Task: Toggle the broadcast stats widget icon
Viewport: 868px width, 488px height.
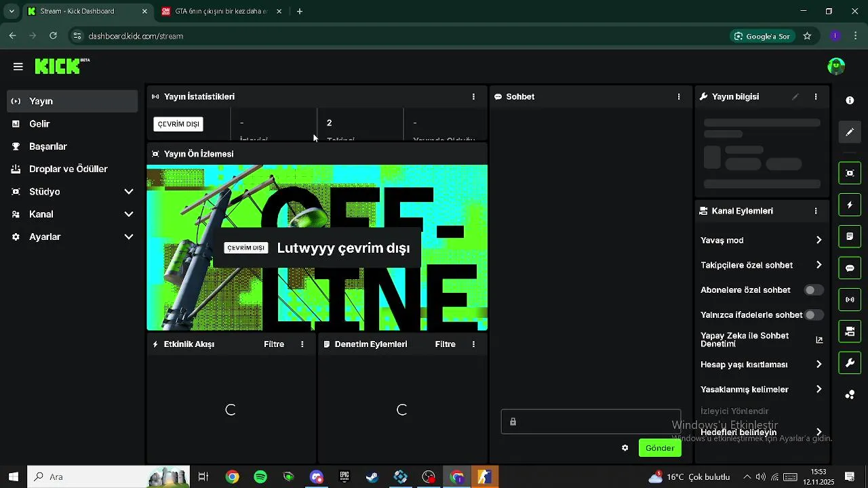Action: 850,300
